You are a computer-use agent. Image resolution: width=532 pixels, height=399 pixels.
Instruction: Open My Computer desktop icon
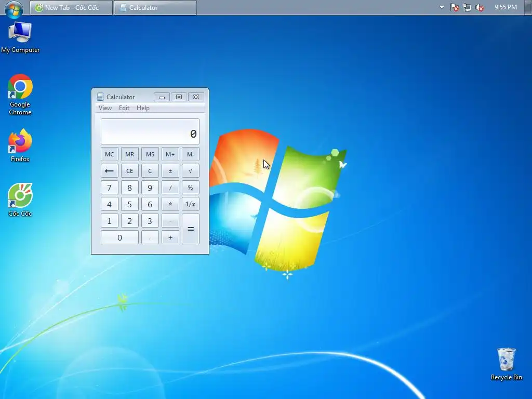pos(20,37)
